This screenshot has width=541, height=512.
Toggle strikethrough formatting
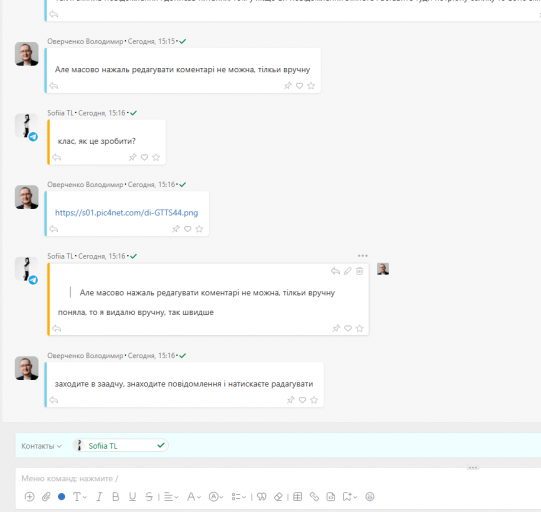pos(149,496)
